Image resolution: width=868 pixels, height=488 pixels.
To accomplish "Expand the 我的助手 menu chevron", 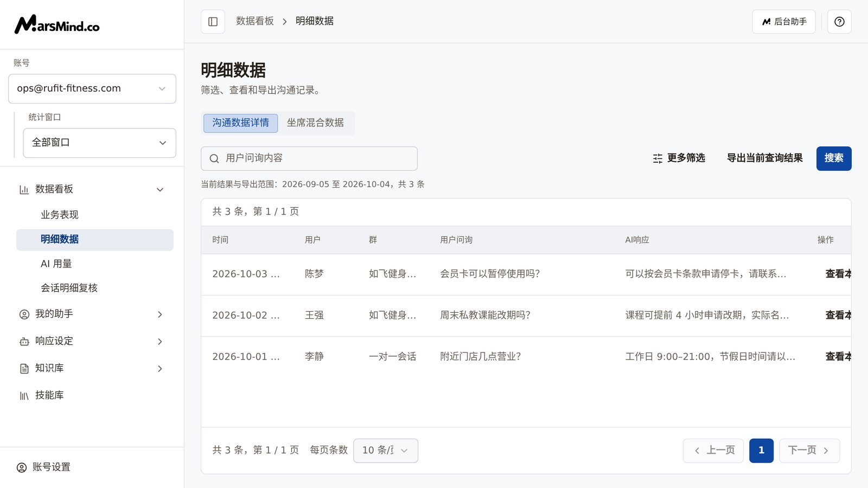I will click(x=160, y=314).
